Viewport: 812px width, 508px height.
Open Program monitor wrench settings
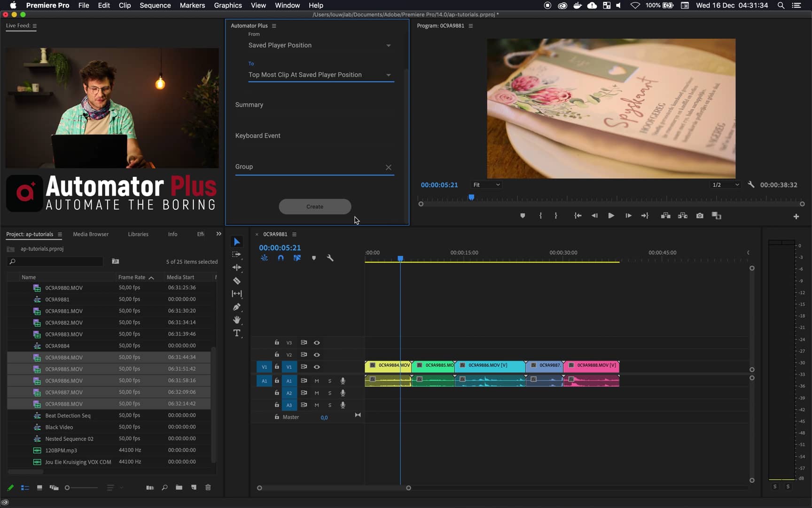coord(751,185)
